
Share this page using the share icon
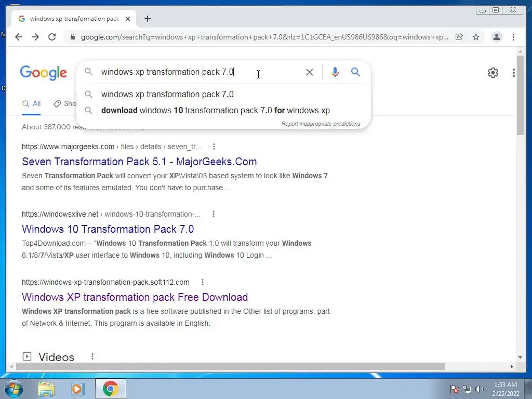(x=459, y=37)
